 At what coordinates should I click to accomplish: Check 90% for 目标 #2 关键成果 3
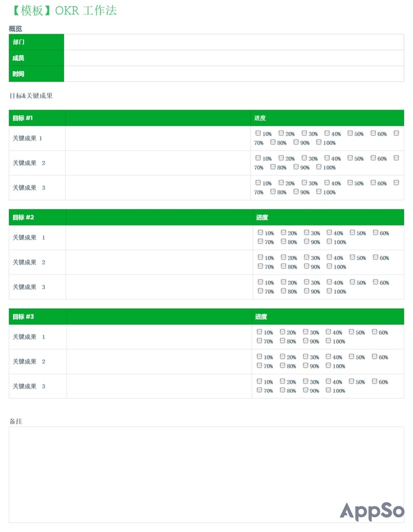(x=307, y=291)
